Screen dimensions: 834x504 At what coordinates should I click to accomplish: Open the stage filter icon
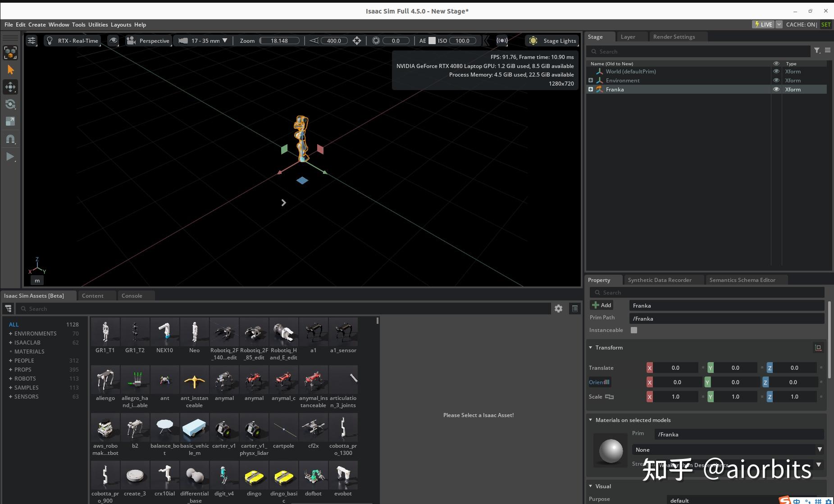817,51
